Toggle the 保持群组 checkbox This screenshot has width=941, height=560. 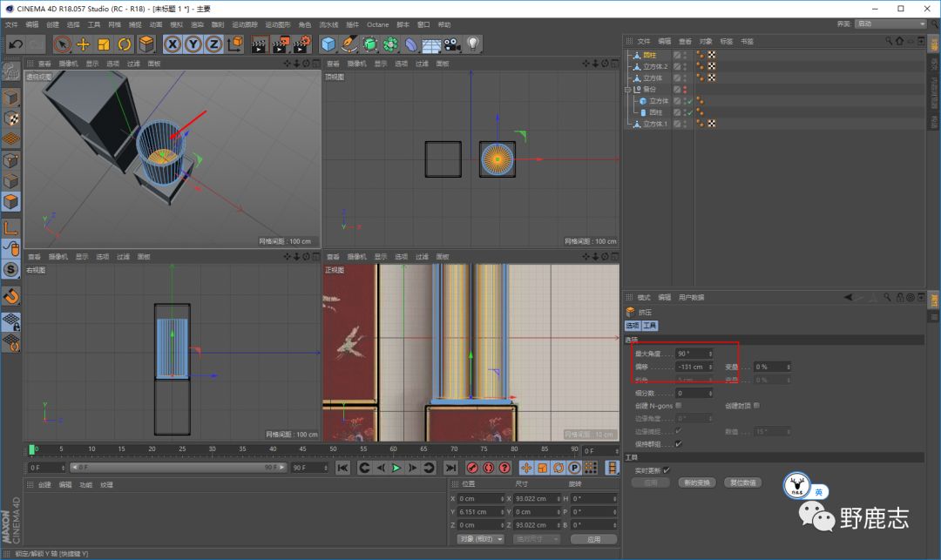679,443
